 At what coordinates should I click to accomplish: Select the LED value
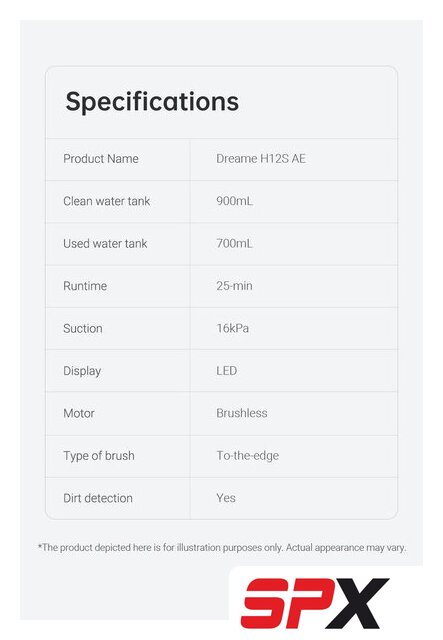point(227,371)
